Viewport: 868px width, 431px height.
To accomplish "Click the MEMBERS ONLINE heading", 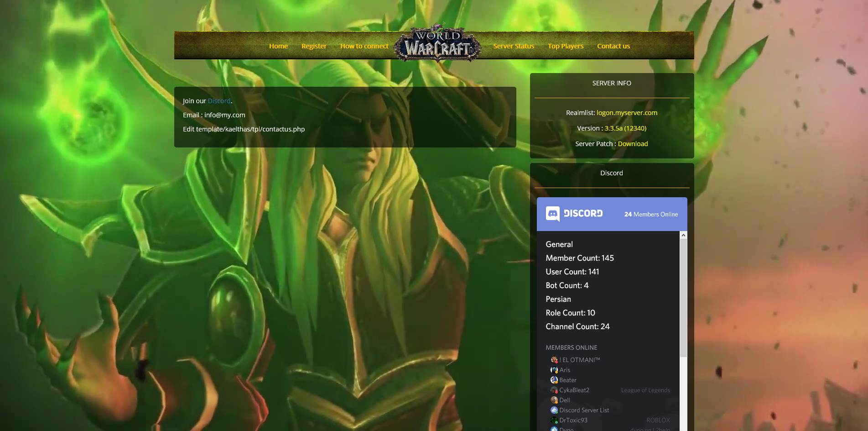I will (571, 347).
